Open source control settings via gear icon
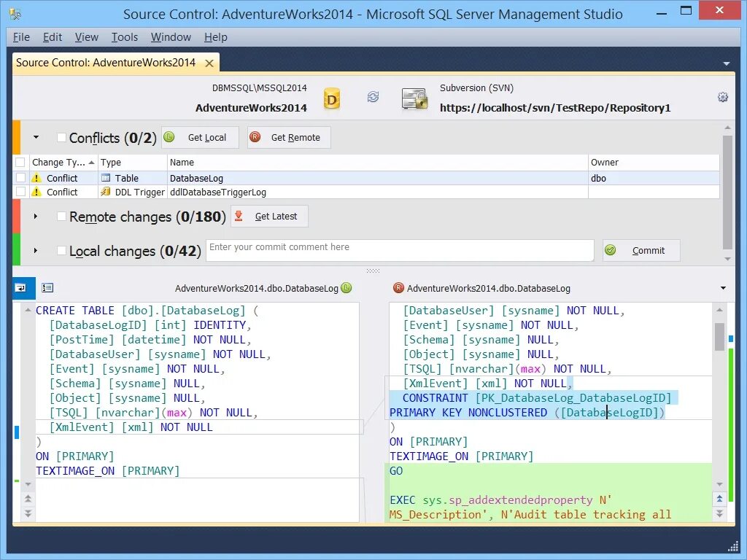The width and height of the screenshot is (747, 560). click(722, 96)
